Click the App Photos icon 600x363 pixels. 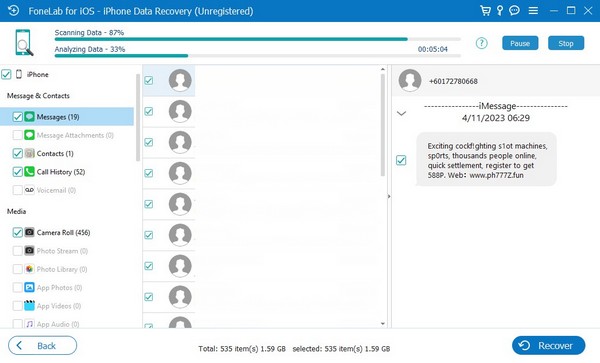[29, 287]
